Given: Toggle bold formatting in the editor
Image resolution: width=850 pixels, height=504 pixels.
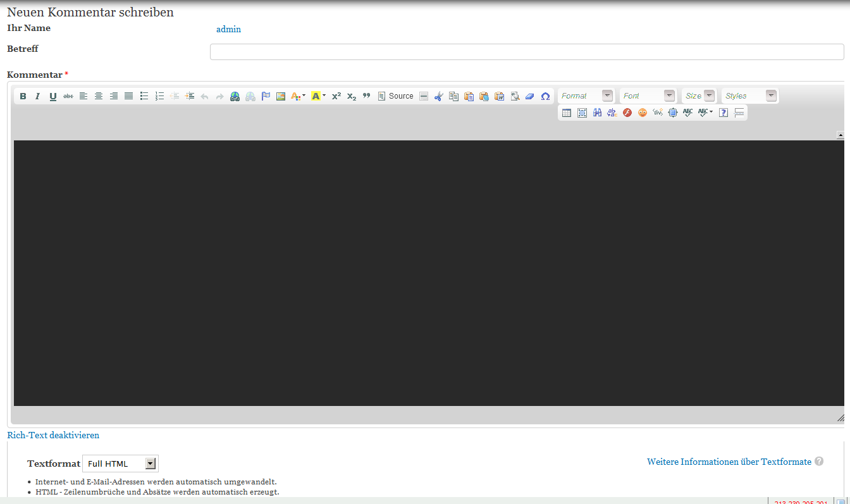Looking at the screenshot, I should click(x=23, y=96).
